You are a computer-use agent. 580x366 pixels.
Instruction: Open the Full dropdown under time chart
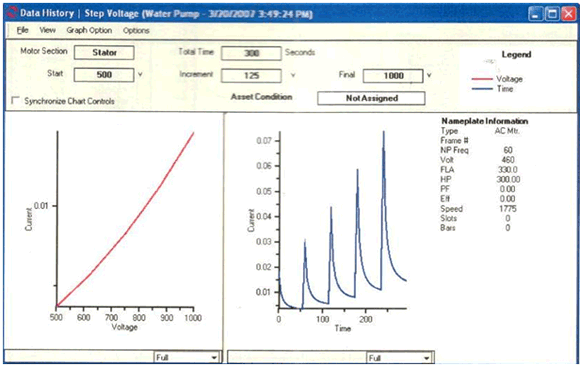pos(399,358)
